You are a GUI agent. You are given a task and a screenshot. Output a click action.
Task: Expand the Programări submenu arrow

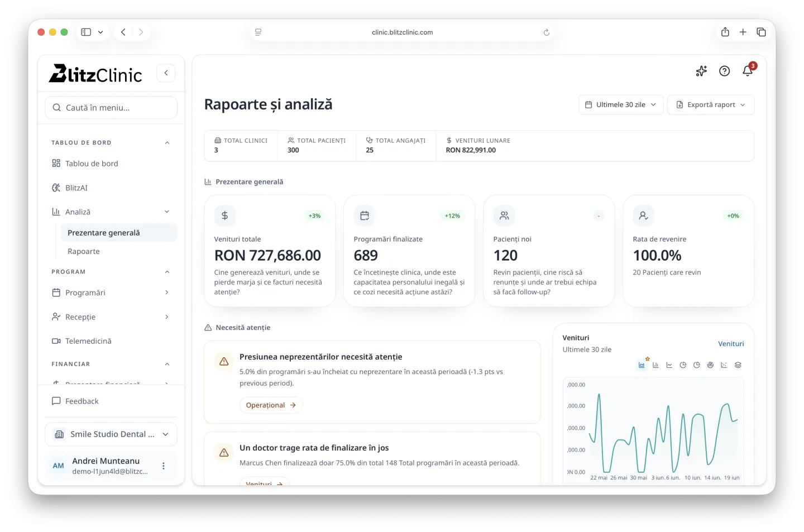[x=167, y=293]
